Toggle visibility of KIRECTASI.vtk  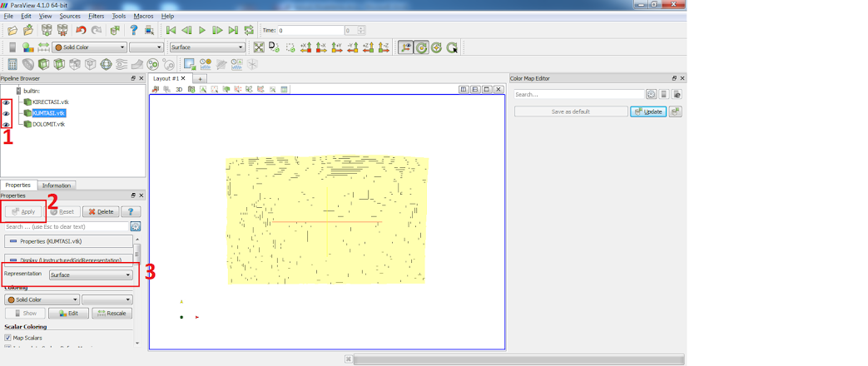[6, 102]
